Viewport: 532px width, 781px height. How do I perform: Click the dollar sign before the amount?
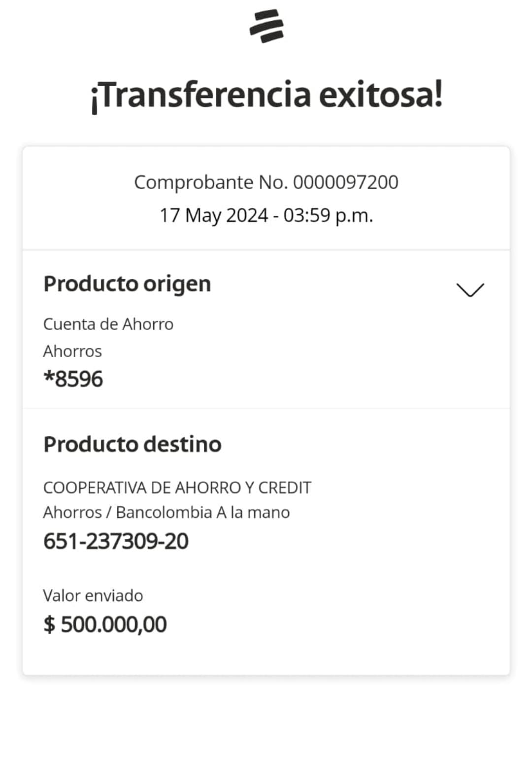[49, 624]
